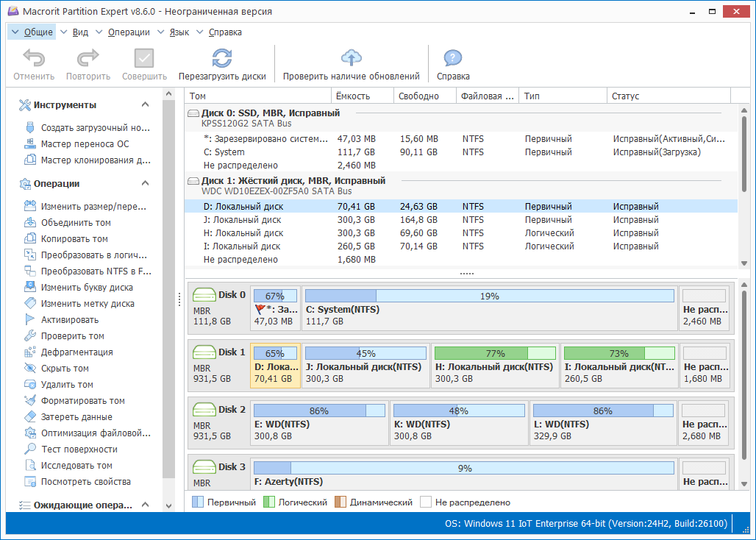Select Disk 0 unallocated 2,460 MB block

click(705, 308)
